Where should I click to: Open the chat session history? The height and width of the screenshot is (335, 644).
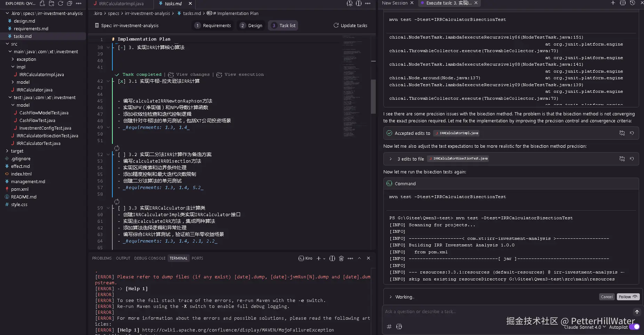(633, 3)
